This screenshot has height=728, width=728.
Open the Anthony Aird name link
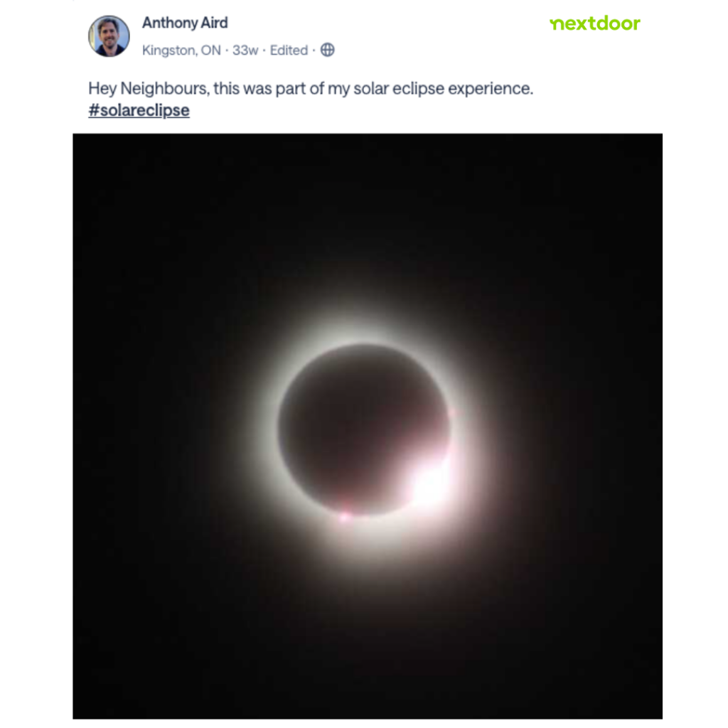tap(185, 23)
